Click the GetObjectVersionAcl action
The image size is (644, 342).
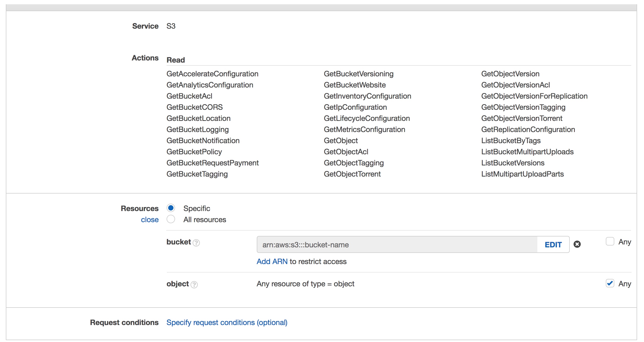pos(515,85)
